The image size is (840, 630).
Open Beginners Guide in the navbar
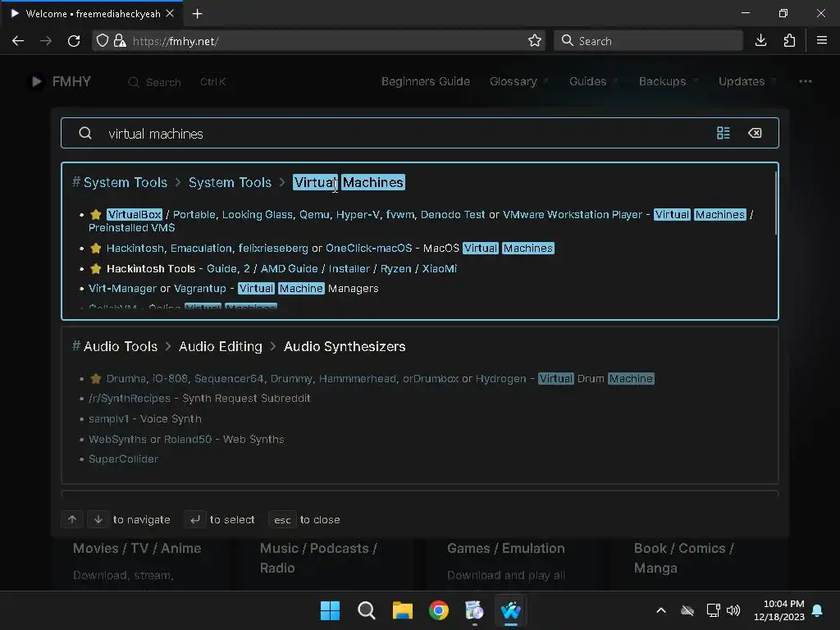tap(426, 81)
